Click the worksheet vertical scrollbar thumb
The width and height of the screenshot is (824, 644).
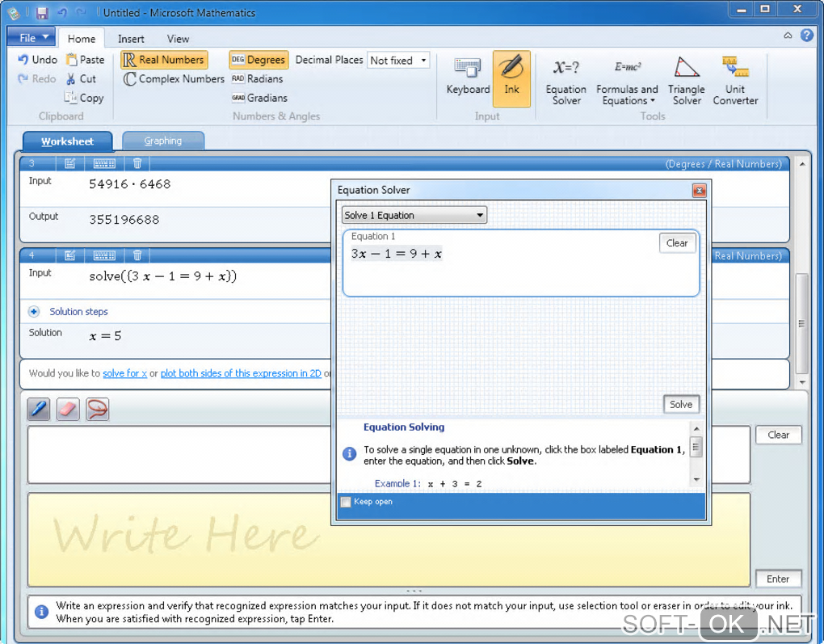coord(801,323)
